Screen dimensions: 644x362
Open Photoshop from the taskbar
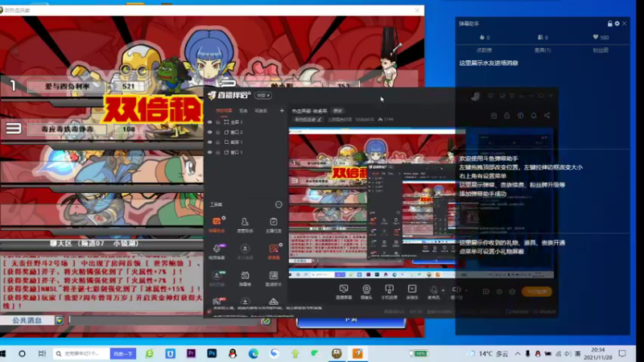(212, 353)
